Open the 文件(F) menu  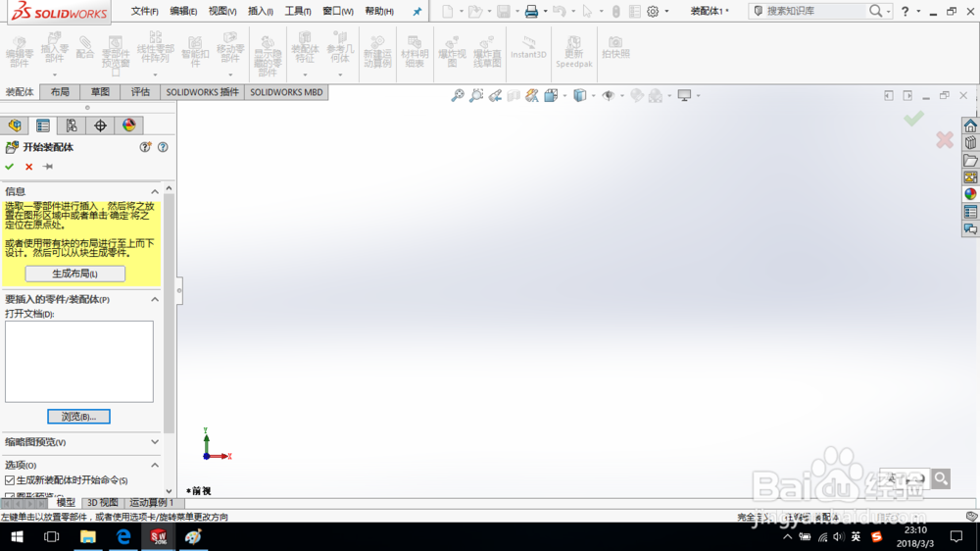144,11
